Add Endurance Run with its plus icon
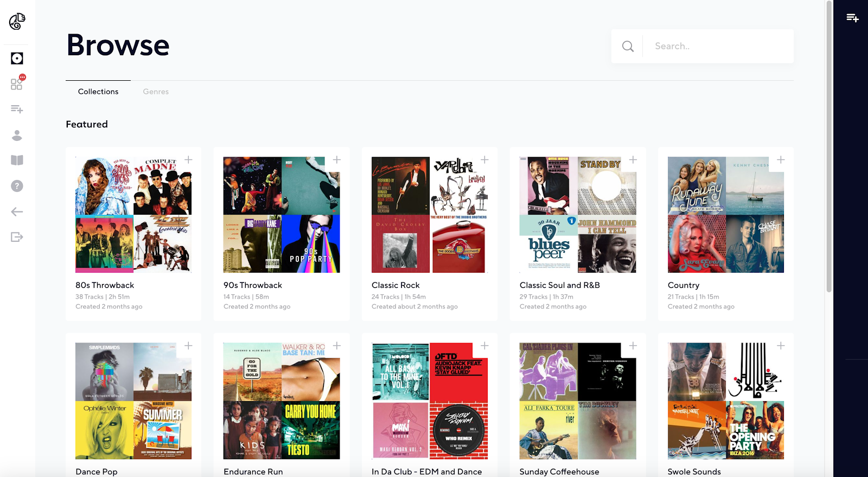Viewport: 868px width, 477px height. (x=336, y=346)
